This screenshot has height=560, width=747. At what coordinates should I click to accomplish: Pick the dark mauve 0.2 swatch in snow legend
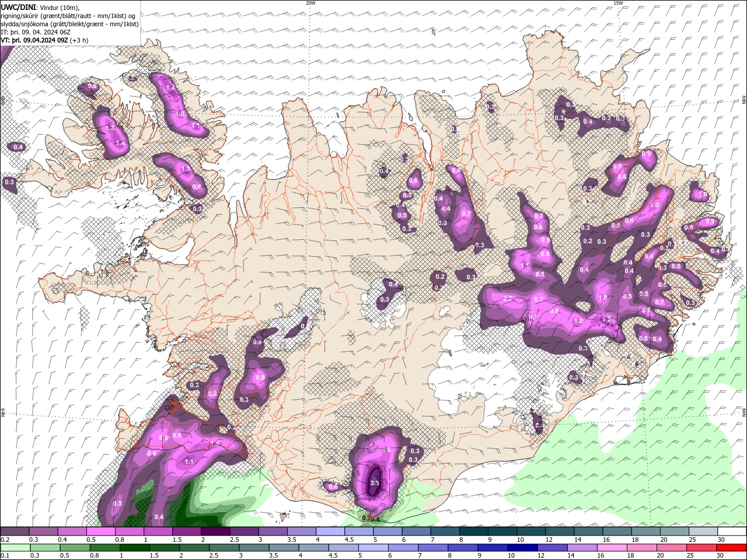tap(15, 531)
